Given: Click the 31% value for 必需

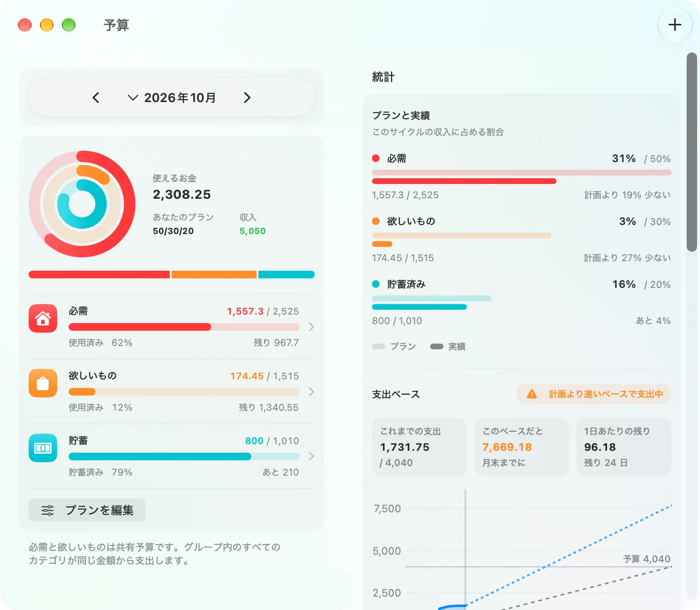Looking at the screenshot, I should (623, 158).
